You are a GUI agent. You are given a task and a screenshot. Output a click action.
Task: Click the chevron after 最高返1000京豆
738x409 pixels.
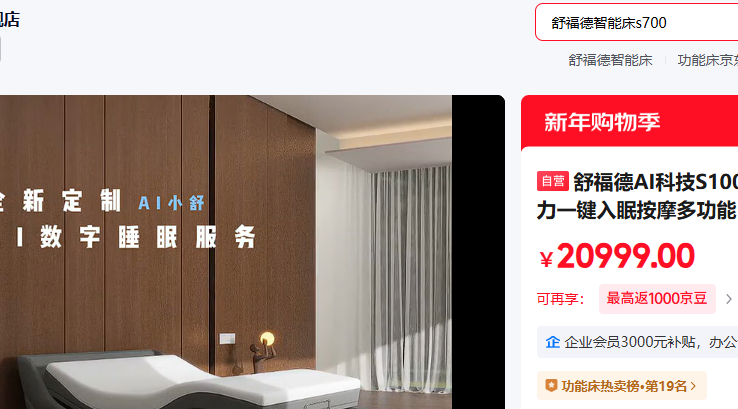(729, 299)
